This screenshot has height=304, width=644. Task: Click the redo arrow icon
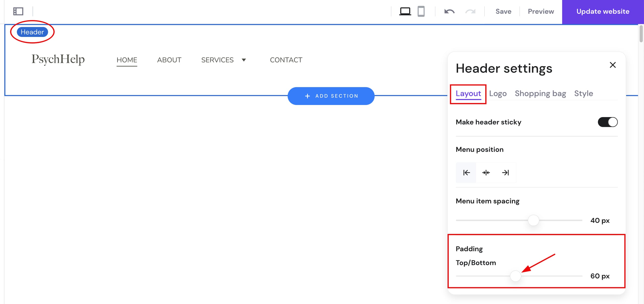tap(470, 11)
